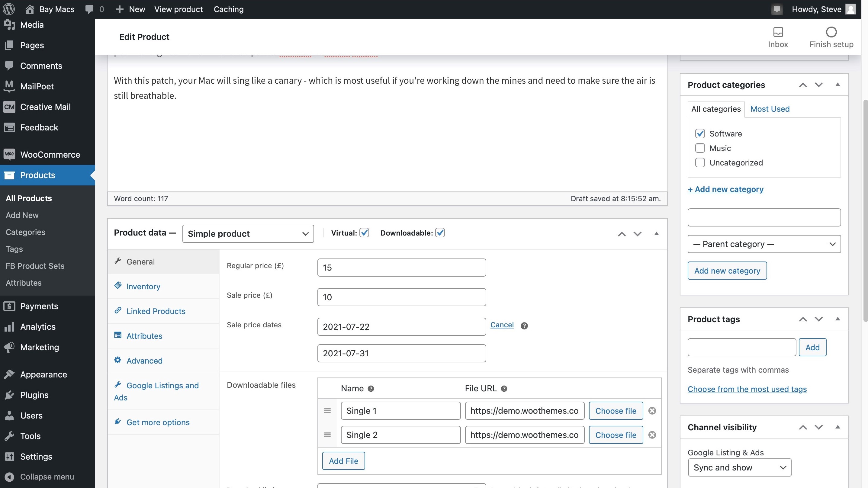Uncheck the Virtual checkbox
The height and width of the screenshot is (488, 868).
coord(364,233)
